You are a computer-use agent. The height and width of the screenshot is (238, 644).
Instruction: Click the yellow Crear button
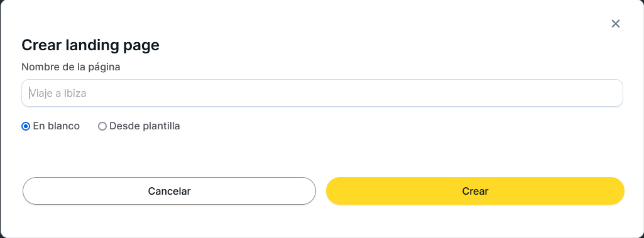pyautogui.click(x=475, y=191)
